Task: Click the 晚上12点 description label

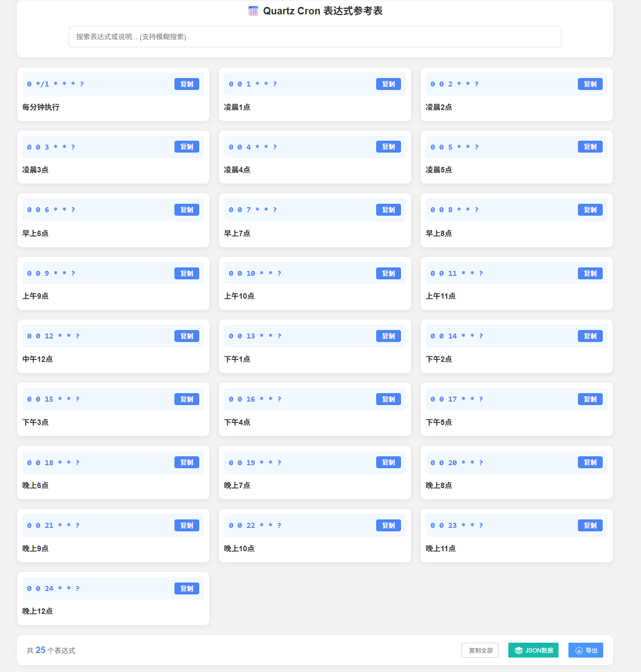Action: [x=37, y=611]
